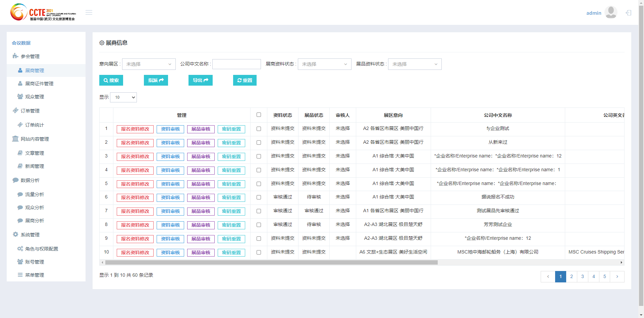Screen dimensions: 644x318
Task: Click the next page arrow
Action: [617, 277]
